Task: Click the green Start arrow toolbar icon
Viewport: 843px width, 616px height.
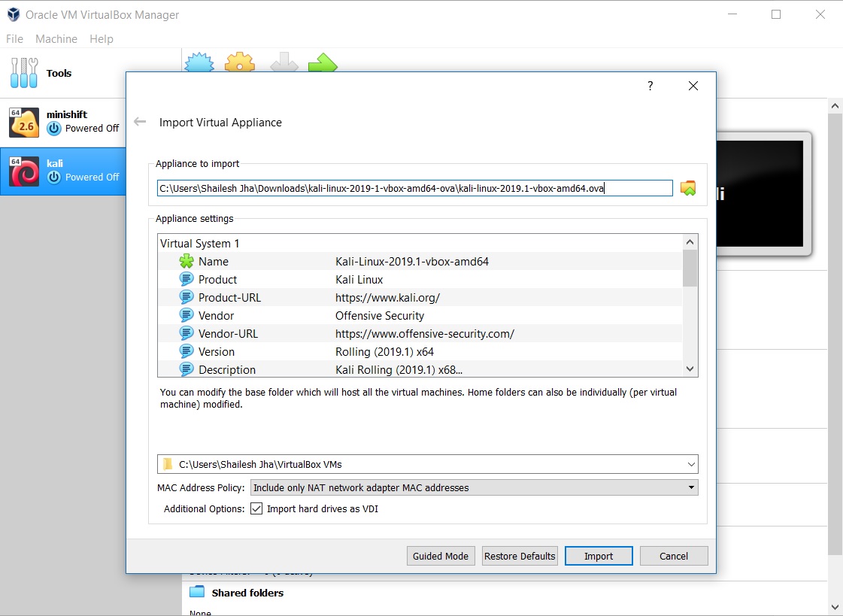Action: (323, 62)
